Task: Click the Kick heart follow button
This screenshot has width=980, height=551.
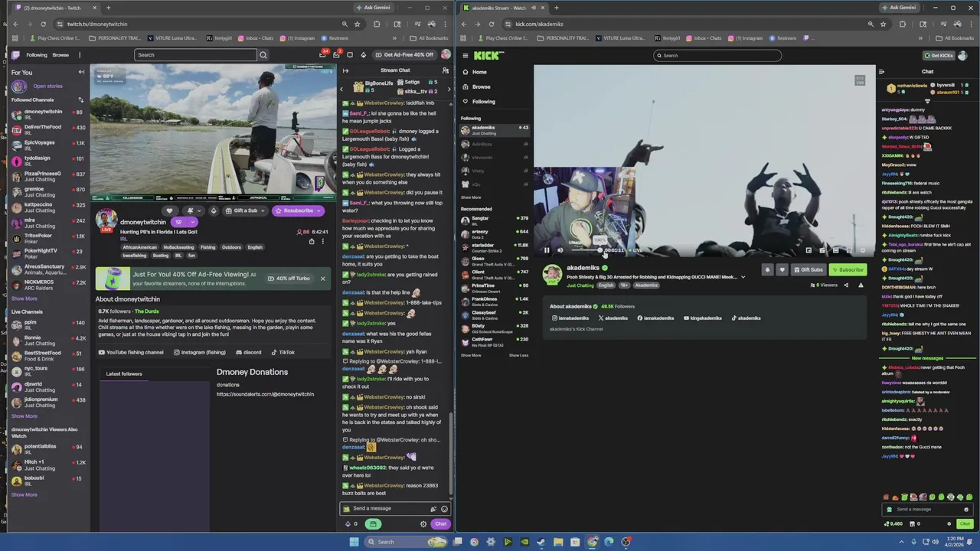Action: (x=782, y=269)
